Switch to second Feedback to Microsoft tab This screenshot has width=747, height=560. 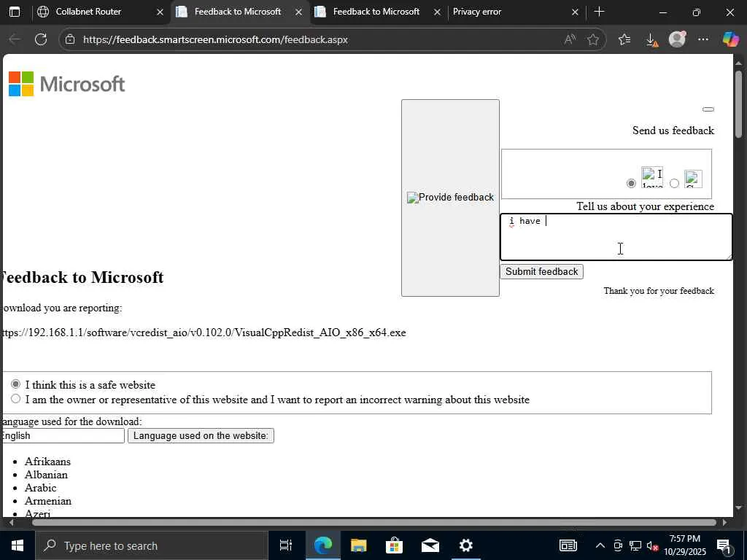coord(376,12)
